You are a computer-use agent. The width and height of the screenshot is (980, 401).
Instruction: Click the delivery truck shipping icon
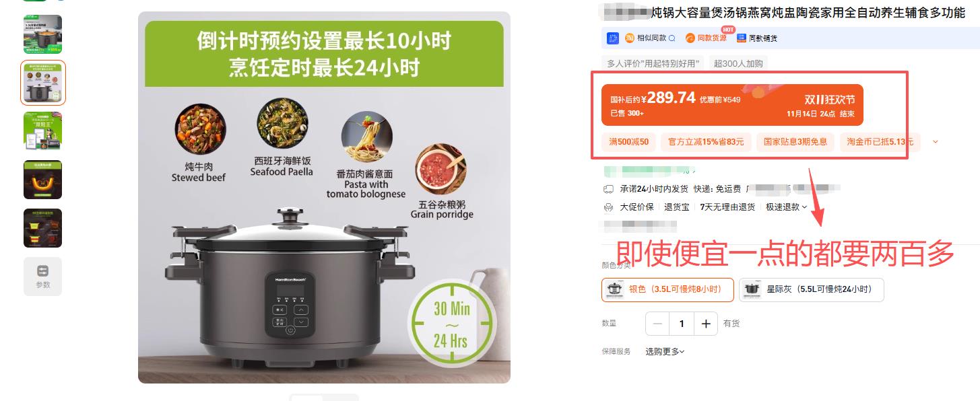pos(609,188)
